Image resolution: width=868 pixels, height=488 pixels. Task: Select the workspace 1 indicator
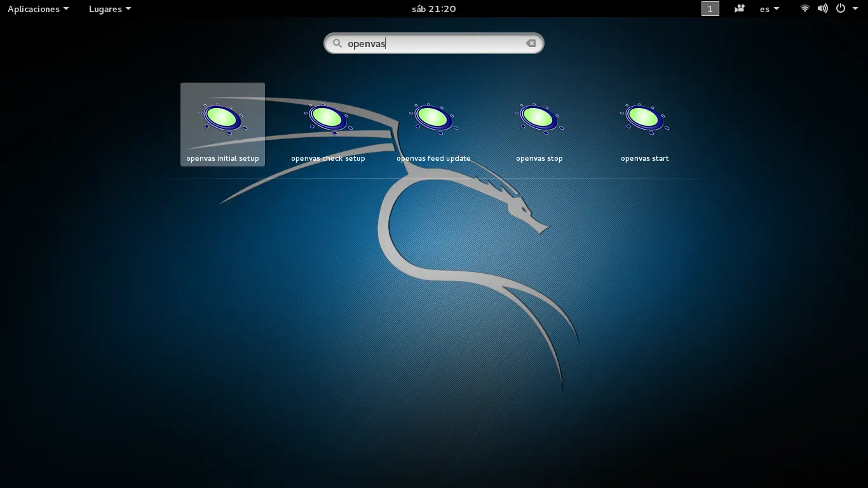710,8
